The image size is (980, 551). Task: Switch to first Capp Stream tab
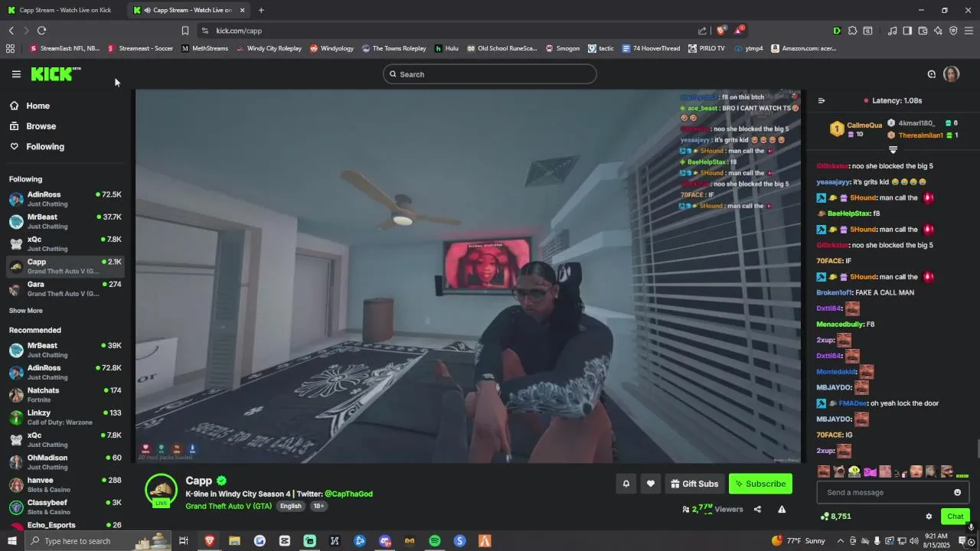60,10
